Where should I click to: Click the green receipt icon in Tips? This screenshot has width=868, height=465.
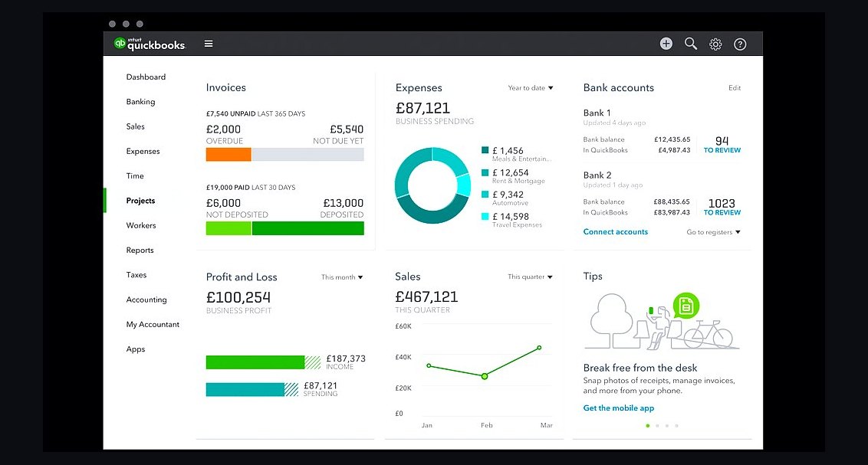point(686,305)
